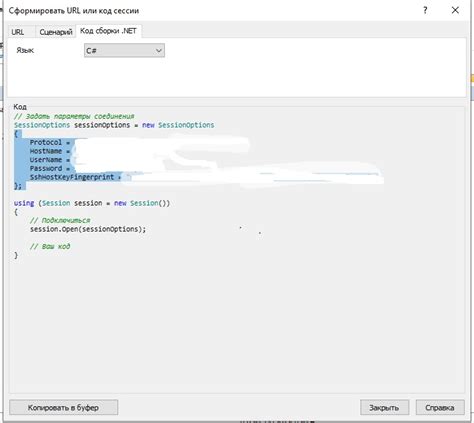Click the SshHostKeyFingerprint line in code
Viewport: 474px width, 423px height.
coord(75,177)
